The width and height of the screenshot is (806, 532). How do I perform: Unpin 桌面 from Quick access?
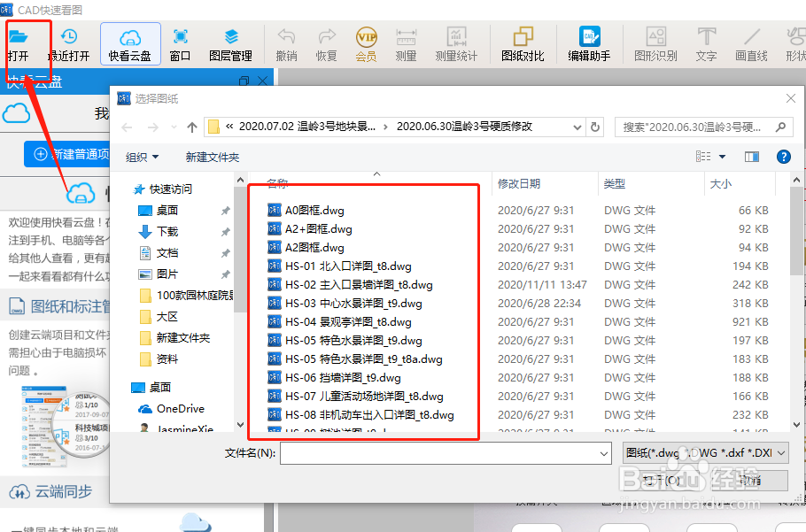(227, 211)
